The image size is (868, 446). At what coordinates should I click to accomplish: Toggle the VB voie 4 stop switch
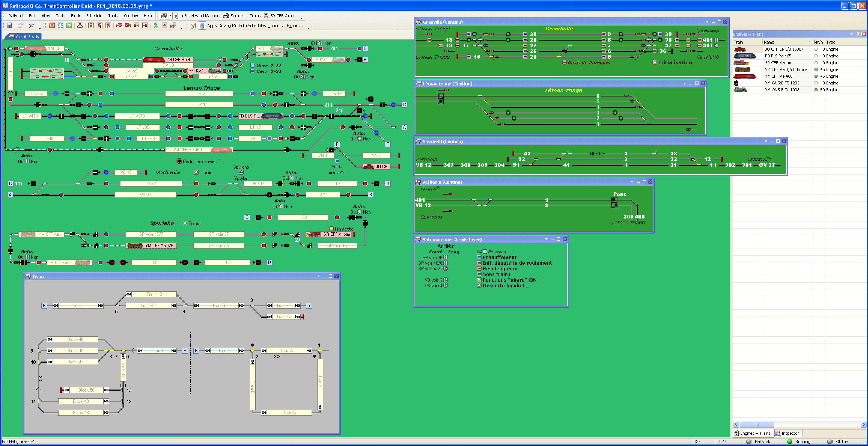(446, 286)
